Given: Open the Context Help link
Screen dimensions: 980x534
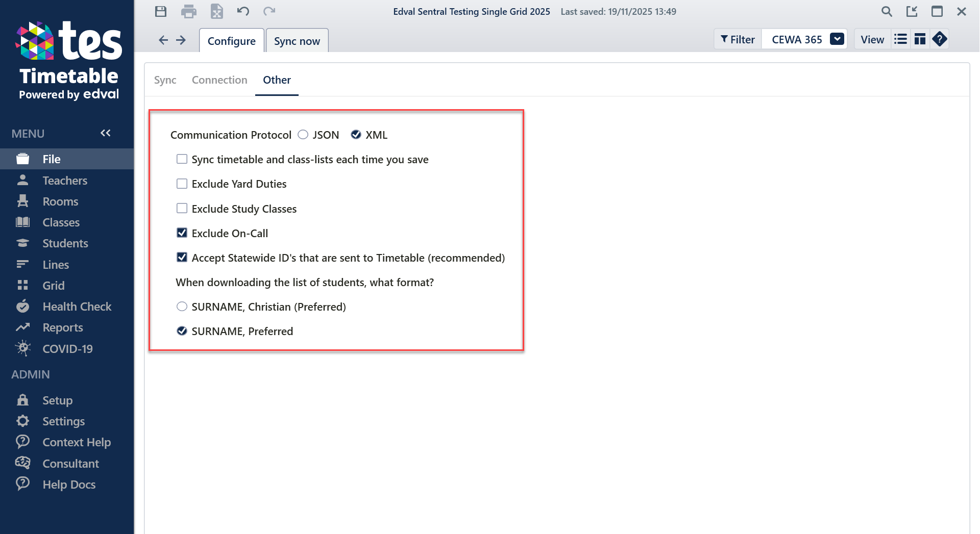Looking at the screenshot, I should (77, 442).
